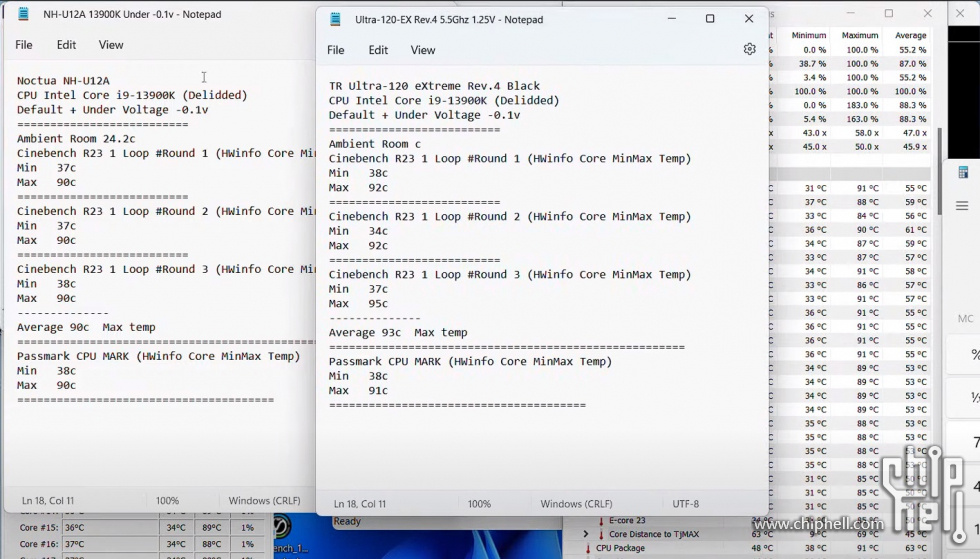Click the 45.9 x average value in HWiNFO
The width and height of the screenshot is (980, 559).
(x=916, y=146)
